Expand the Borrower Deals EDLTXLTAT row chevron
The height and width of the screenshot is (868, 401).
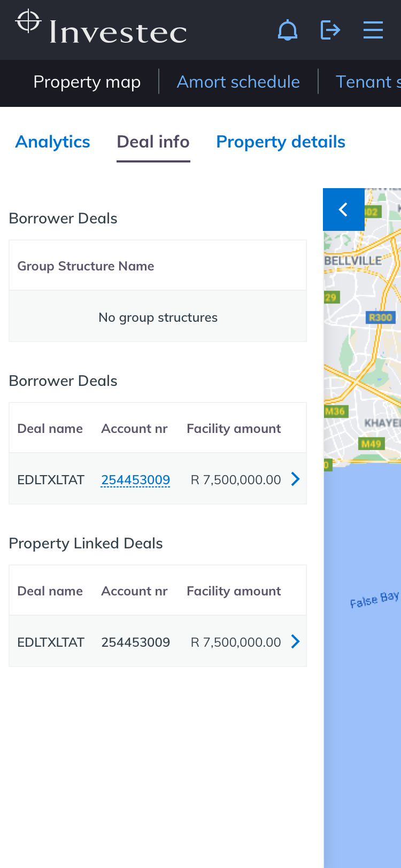click(295, 479)
